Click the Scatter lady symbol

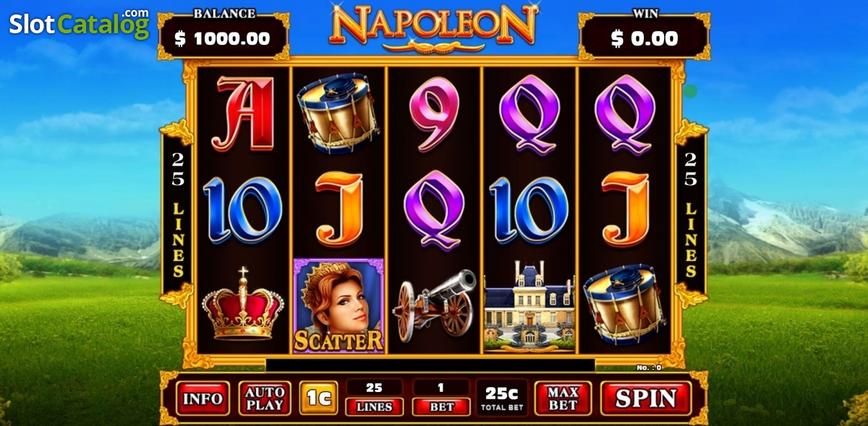tap(339, 306)
